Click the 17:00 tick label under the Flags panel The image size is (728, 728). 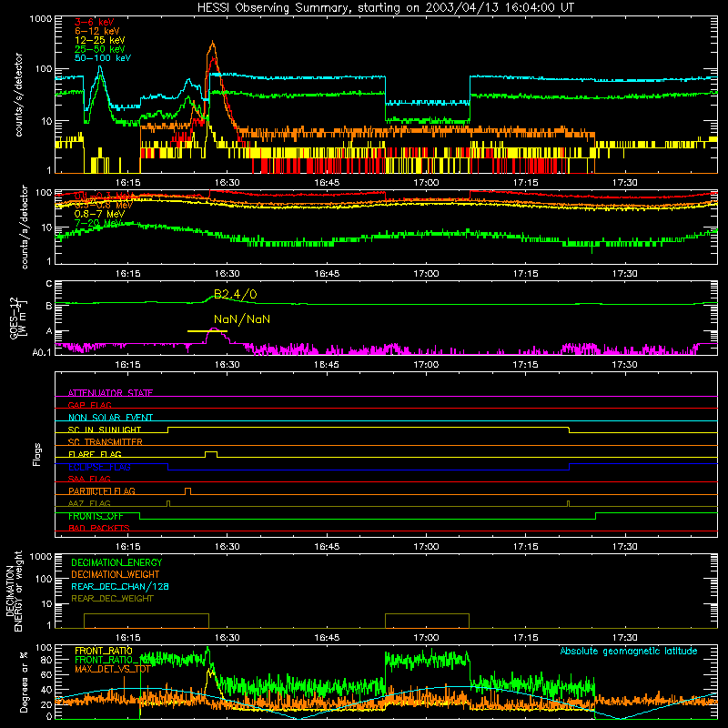click(426, 547)
